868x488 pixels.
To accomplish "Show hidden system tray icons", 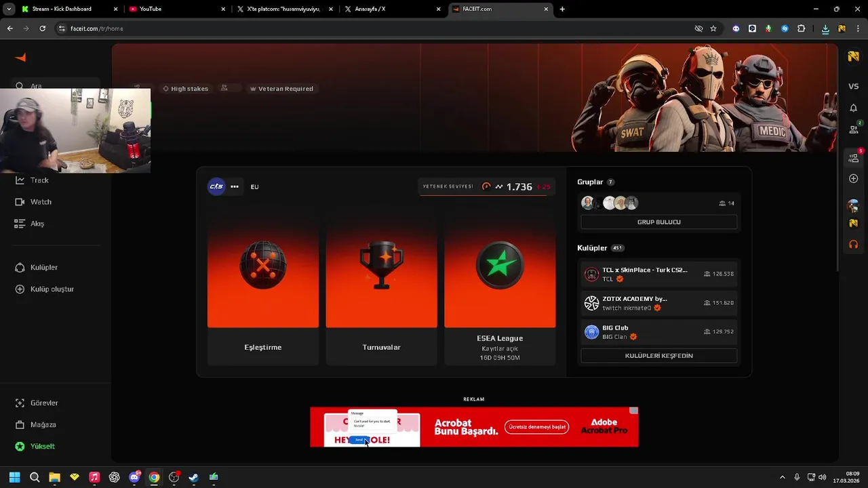I will tap(782, 477).
